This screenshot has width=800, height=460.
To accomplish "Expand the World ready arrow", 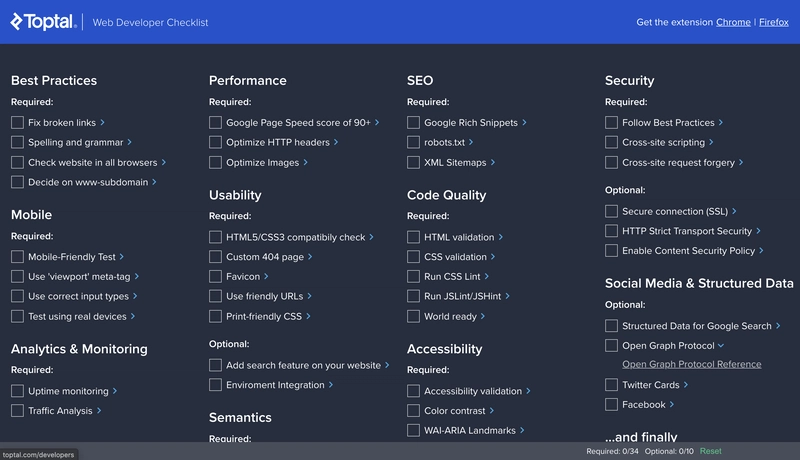I will coord(483,316).
